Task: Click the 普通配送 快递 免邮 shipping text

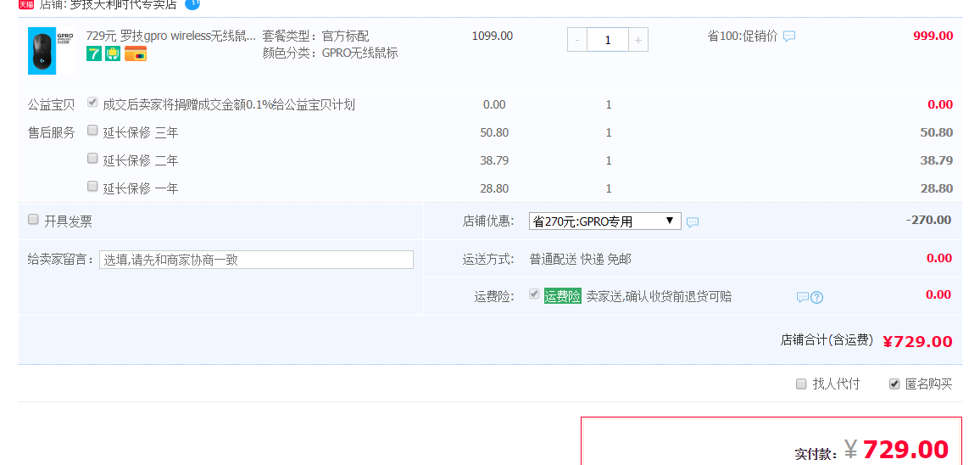Action: 581,260
